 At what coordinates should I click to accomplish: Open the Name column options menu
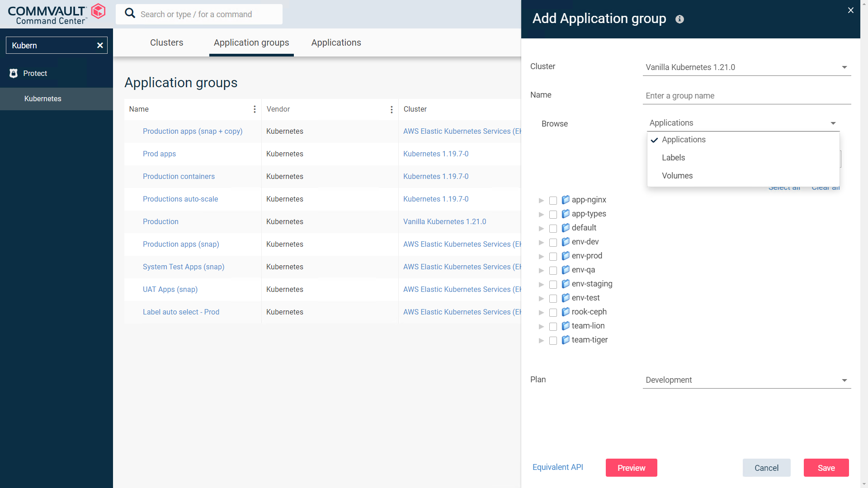point(255,109)
